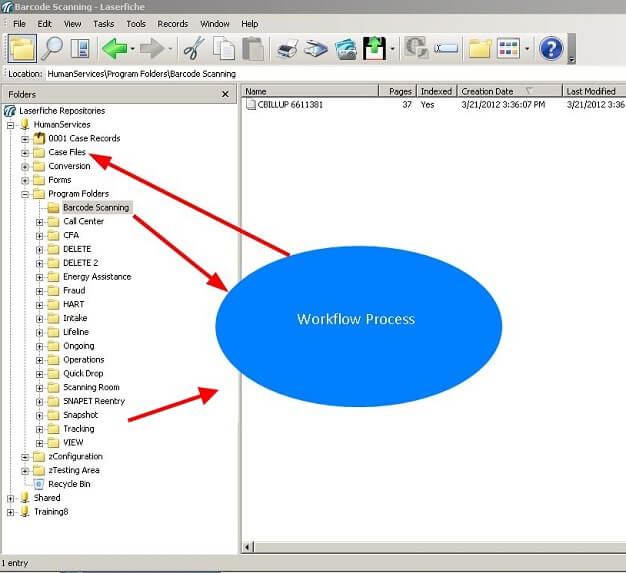The height and width of the screenshot is (573, 626).
Task: Open the forward arrow history dropdown
Action: [170, 49]
